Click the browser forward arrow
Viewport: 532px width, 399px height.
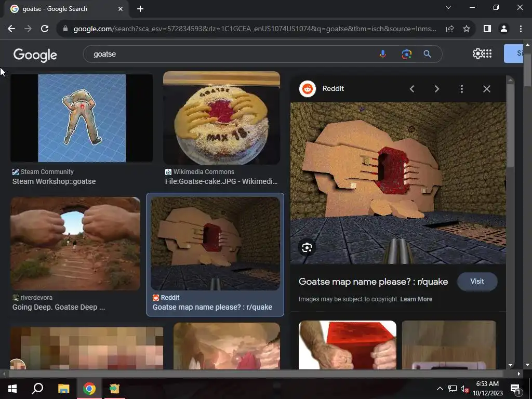tap(28, 29)
